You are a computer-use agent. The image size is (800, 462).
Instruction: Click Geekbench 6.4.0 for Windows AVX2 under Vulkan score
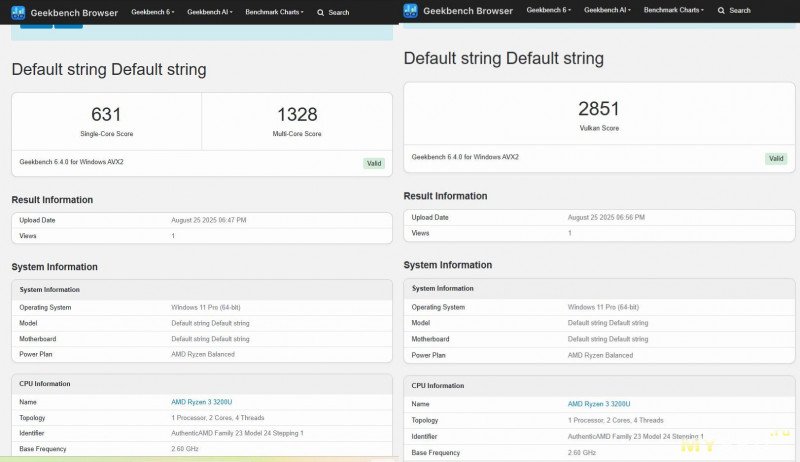tap(465, 157)
